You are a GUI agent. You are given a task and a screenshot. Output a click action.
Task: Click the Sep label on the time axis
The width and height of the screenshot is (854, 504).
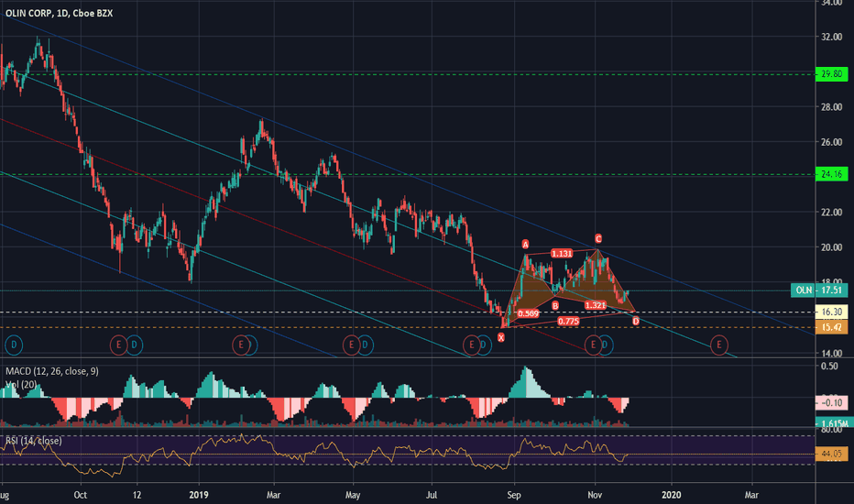point(514,495)
